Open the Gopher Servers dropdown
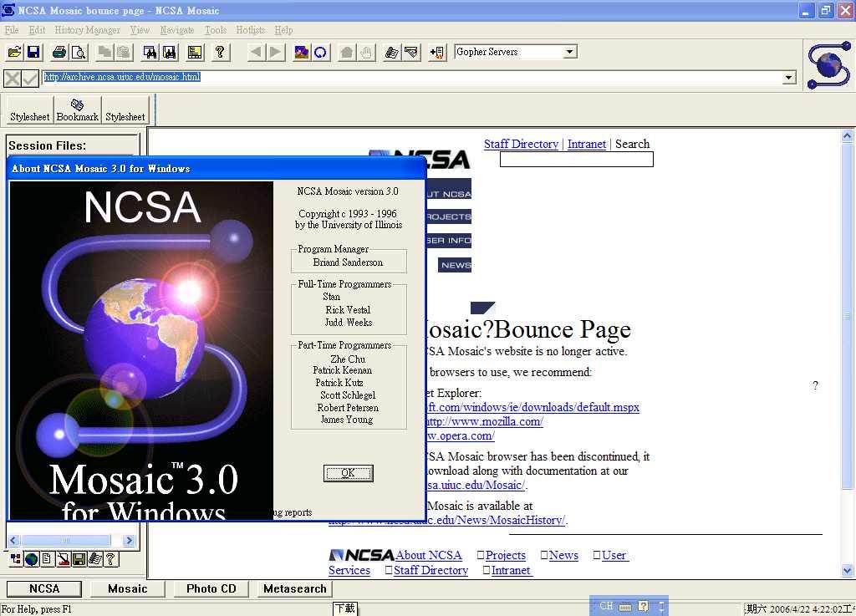The image size is (856, 616). 570,52
